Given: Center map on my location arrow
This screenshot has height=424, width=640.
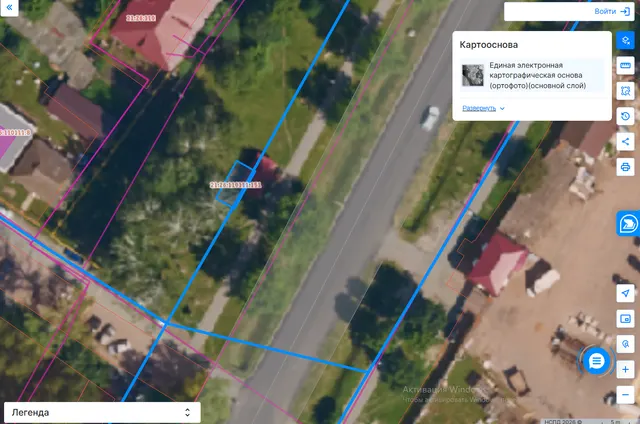Looking at the screenshot, I should (625, 293).
